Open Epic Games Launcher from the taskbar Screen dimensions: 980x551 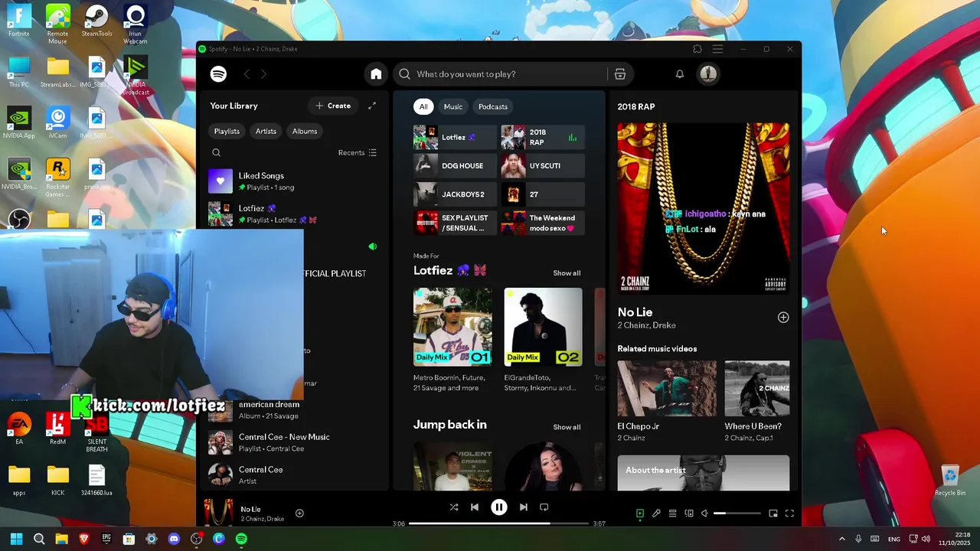106,540
